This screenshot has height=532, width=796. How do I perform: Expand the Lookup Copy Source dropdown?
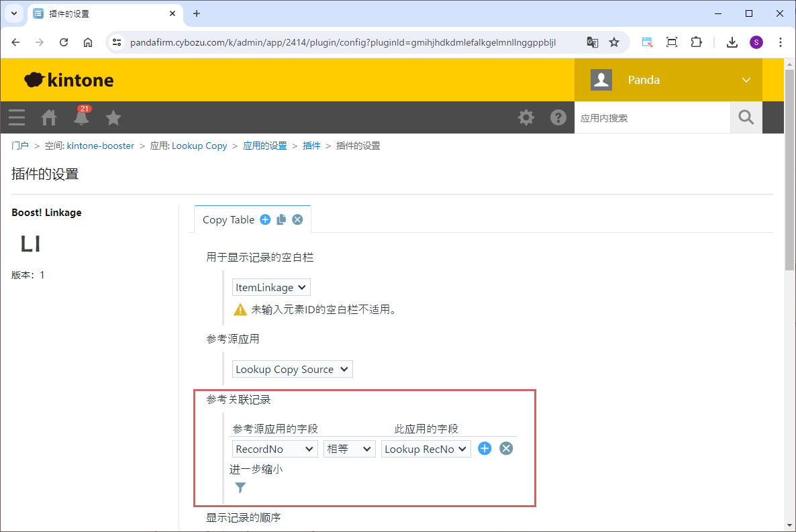(292, 369)
